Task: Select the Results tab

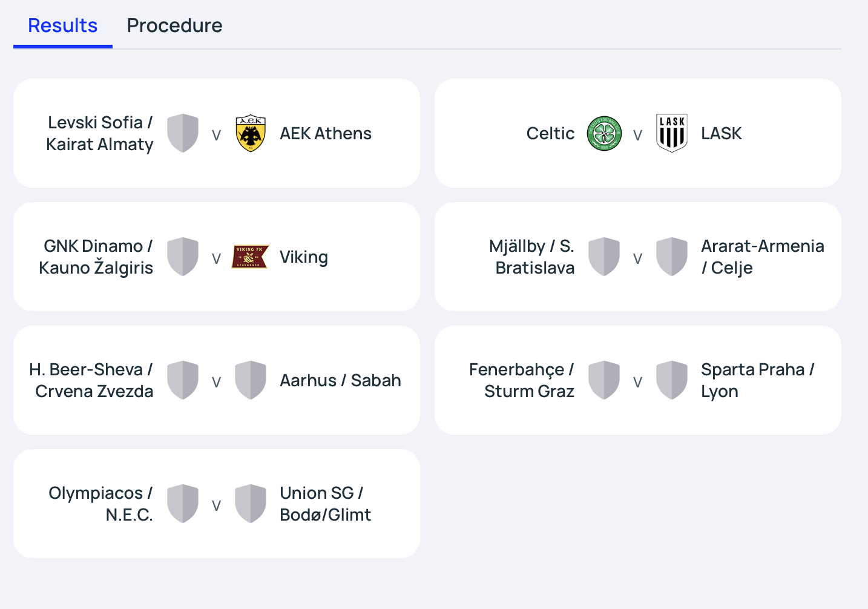Action: pos(63,25)
